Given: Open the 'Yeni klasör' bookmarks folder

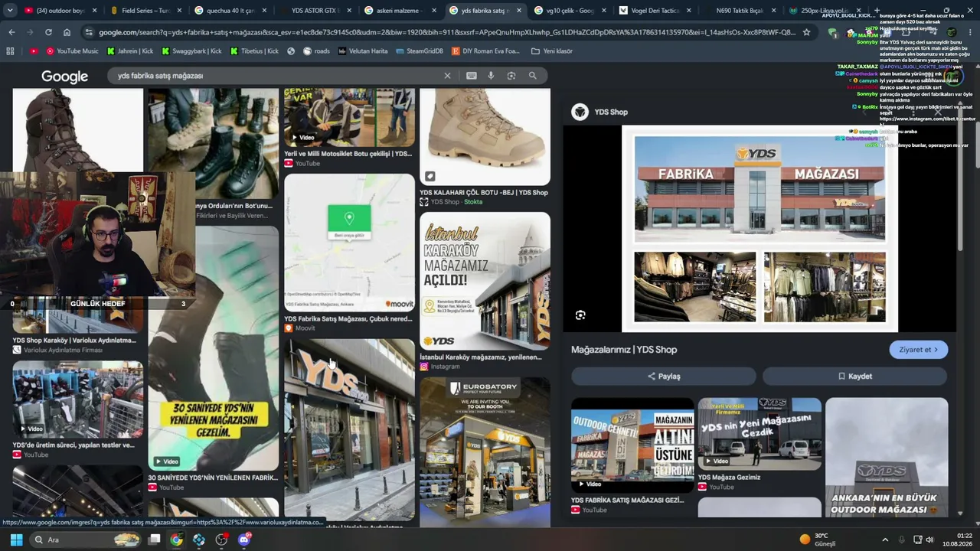Looking at the screenshot, I should coord(551,51).
